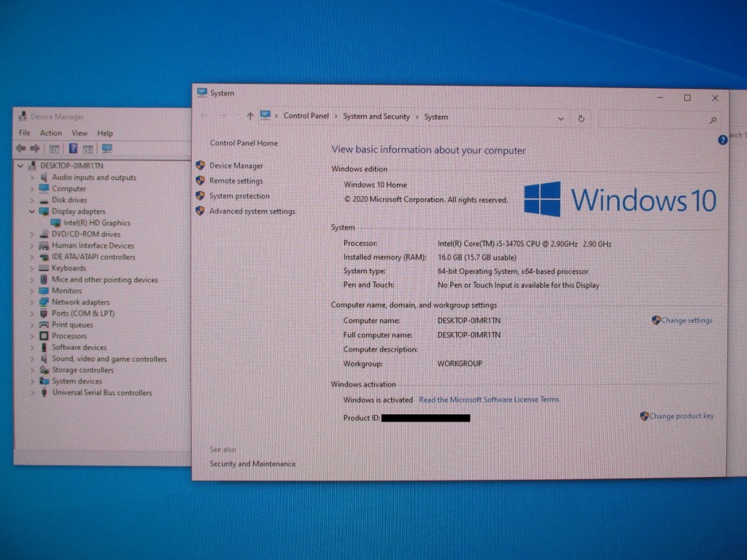Select the Human Interface Devices icon

44,245
